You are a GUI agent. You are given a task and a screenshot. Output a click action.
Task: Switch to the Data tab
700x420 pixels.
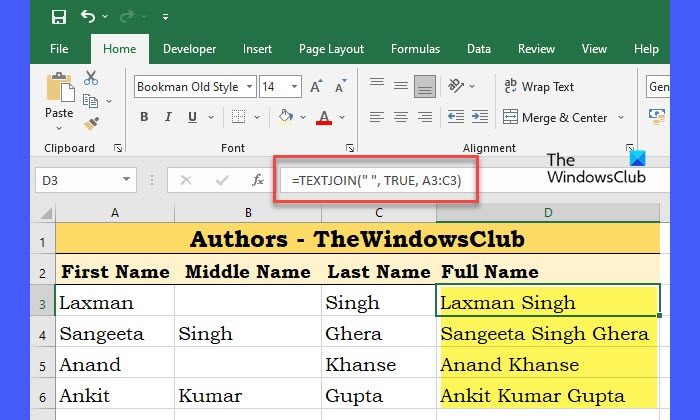(479, 49)
